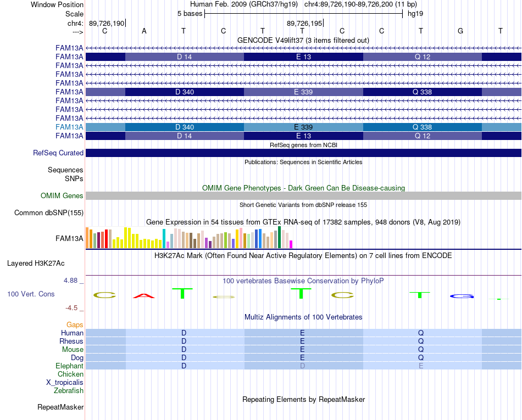The height and width of the screenshot is (420, 522).
Task: Open the Layered H3K27Ac track label
Action: (36, 264)
